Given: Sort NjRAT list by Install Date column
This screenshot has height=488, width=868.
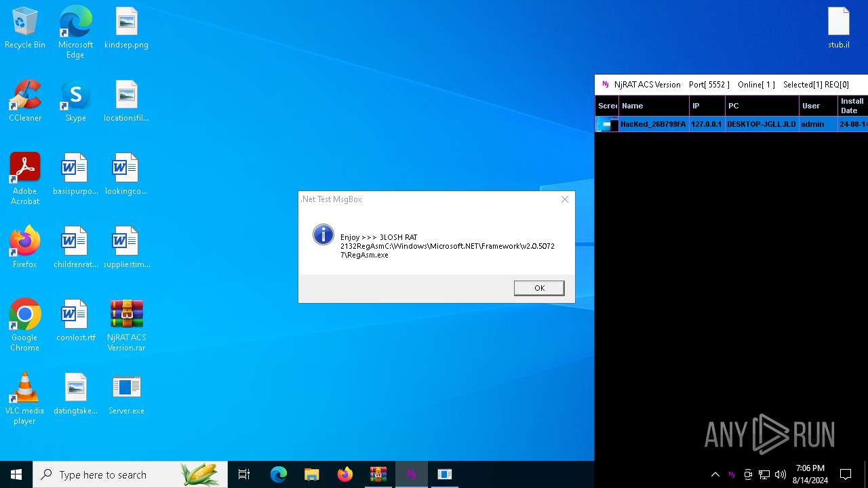Looking at the screenshot, I should [852, 106].
